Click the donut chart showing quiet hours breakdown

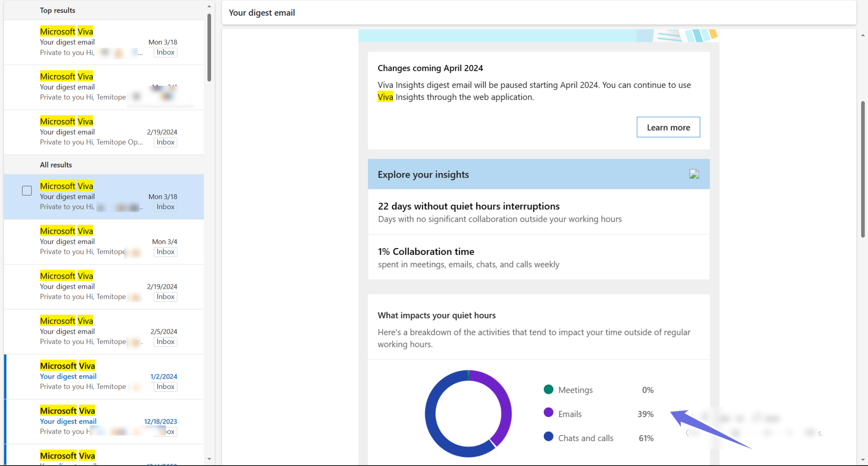[x=468, y=414]
